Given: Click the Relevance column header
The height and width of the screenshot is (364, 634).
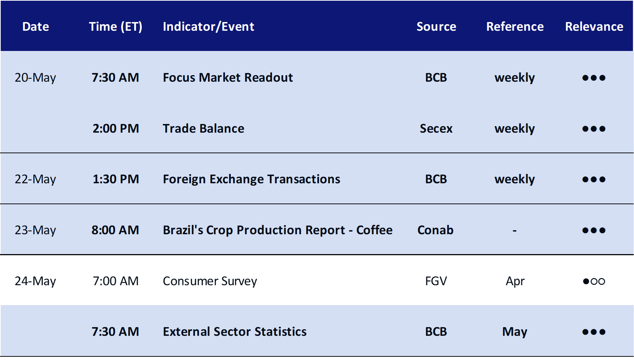Looking at the screenshot, I should click(594, 27).
